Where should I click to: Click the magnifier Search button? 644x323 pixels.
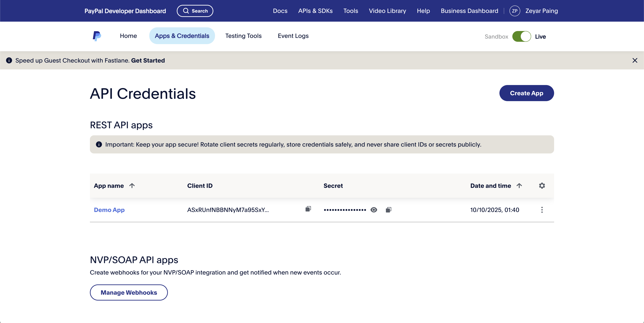(x=195, y=11)
